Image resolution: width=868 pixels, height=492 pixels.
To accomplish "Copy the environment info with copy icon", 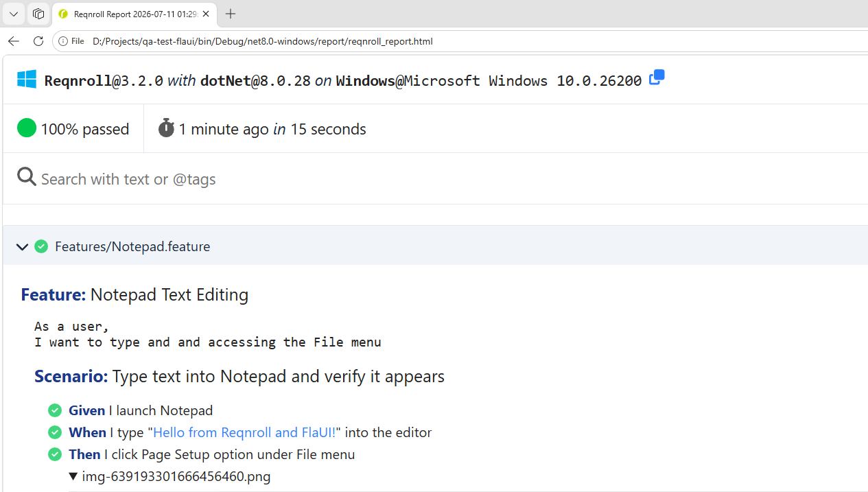I will coord(657,77).
